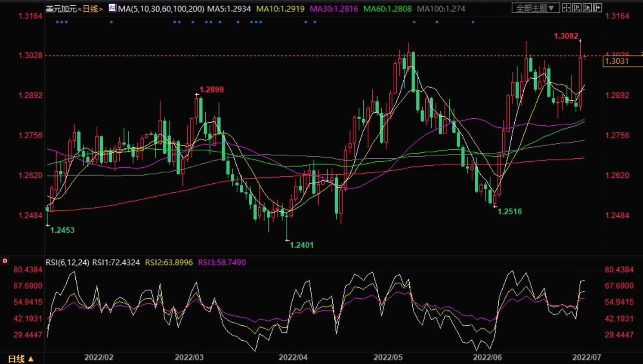643x364 pixels.
Task: Click the magenta MA30:1.2816 legend
Action: click(334, 9)
